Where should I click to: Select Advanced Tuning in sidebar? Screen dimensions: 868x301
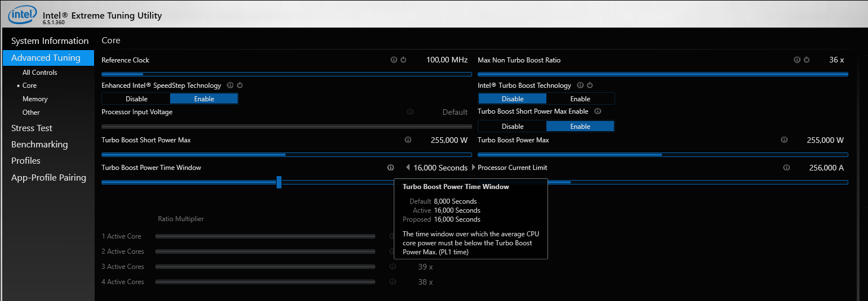point(48,58)
